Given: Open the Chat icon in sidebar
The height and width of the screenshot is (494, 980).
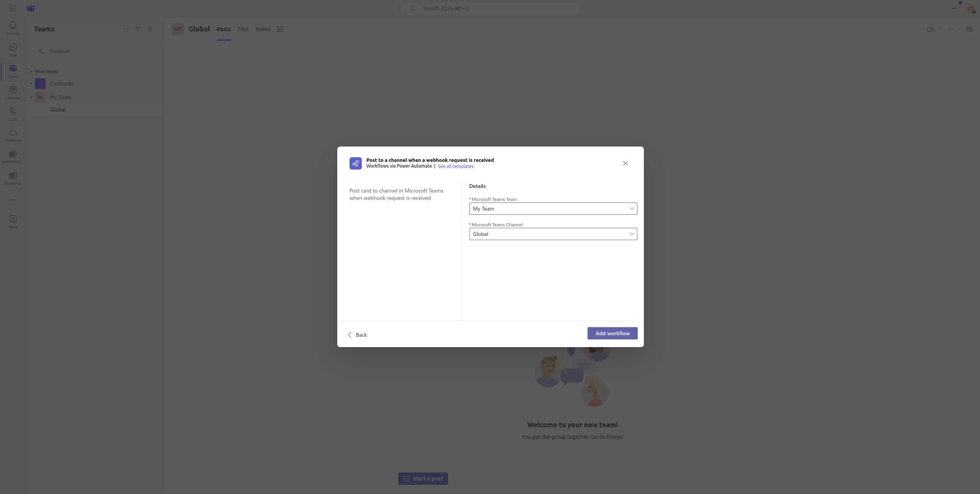Looking at the screenshot, I should [13, 47].
